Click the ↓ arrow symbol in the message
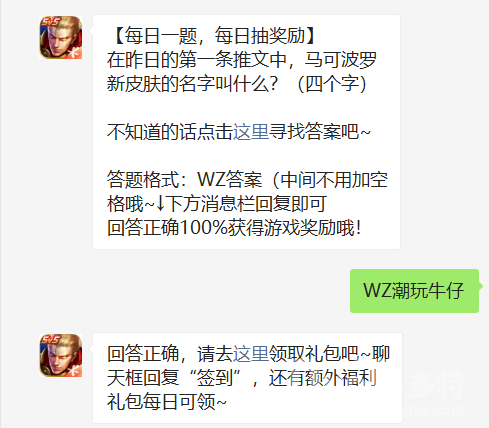Screen dimensions: 489x428 [x=160, y=204]
